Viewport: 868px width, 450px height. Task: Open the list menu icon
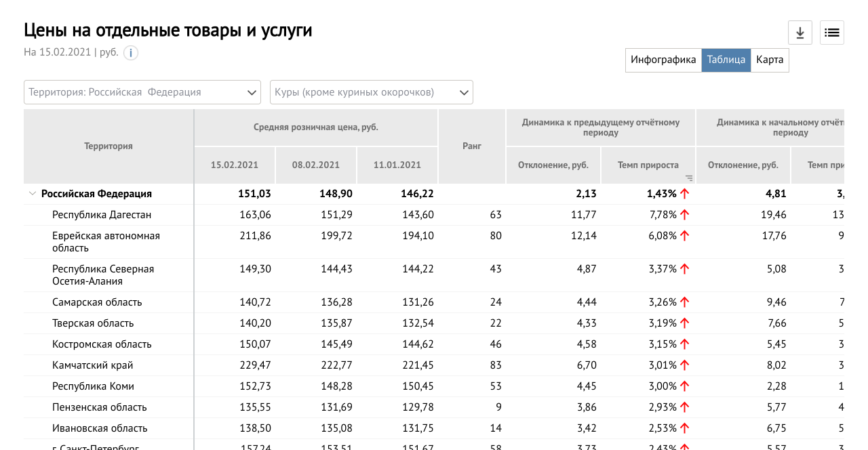(x=832, y=33)
